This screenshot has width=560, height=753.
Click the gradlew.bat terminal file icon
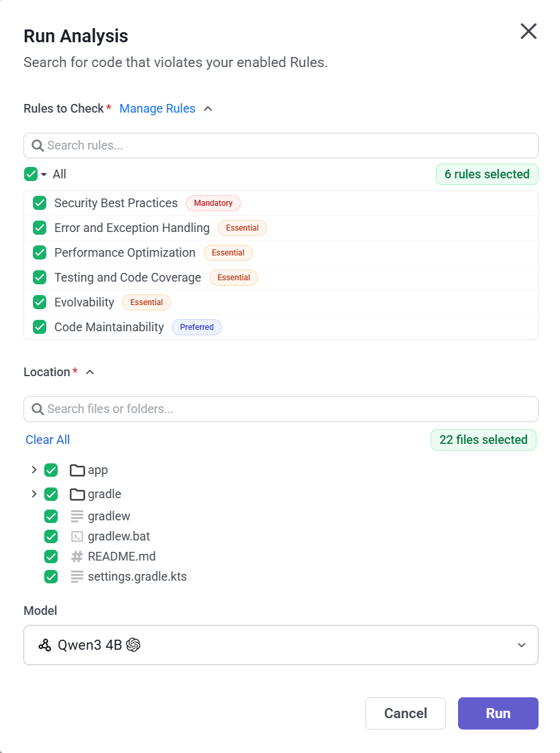point(76,536)
